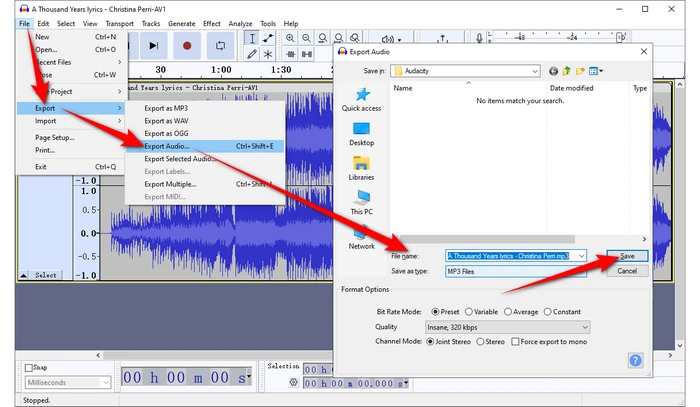Click the Fit Selection to Width zoom icon
700x407 pixels.
coord(322,38)
